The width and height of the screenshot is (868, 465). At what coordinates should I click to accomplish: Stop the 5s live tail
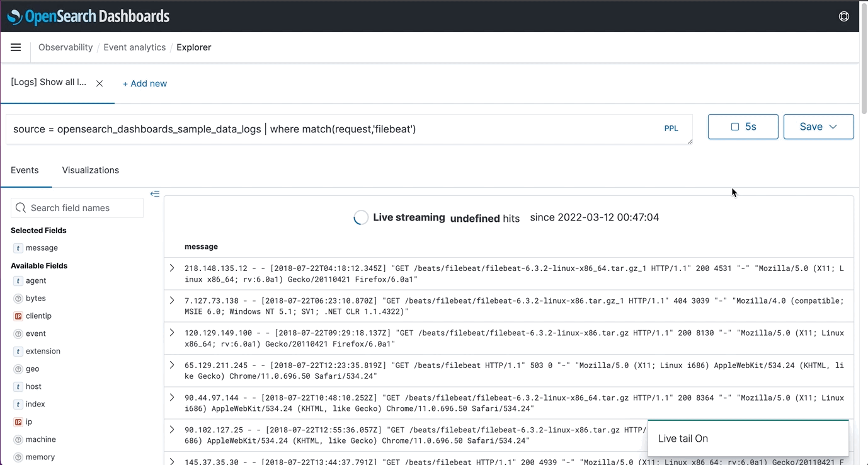[743, 127]
